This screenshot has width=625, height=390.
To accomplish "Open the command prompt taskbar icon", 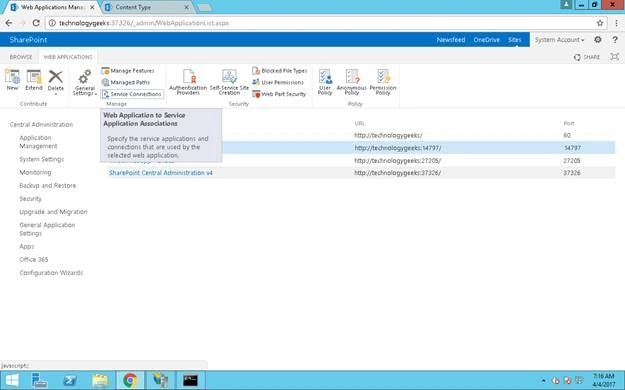I will coord(191,380).
